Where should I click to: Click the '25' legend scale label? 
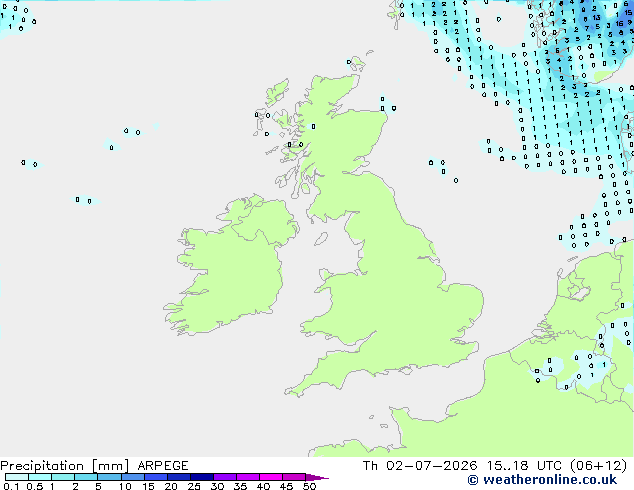(x=194, y=486)
